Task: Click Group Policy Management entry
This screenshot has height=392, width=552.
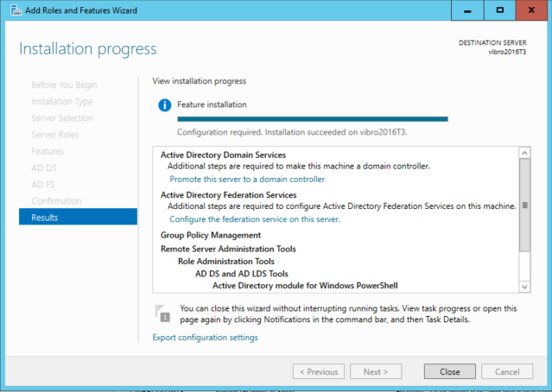Action: pos(211,235)
